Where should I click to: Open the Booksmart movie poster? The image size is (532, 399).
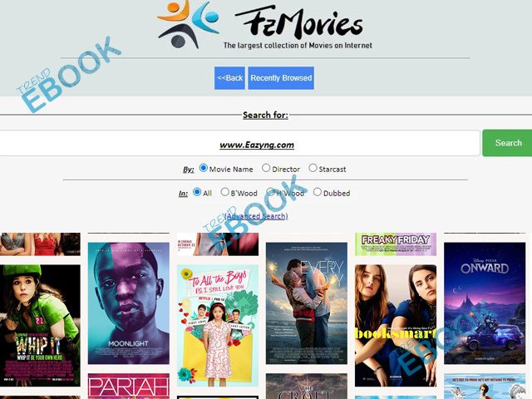396,326
